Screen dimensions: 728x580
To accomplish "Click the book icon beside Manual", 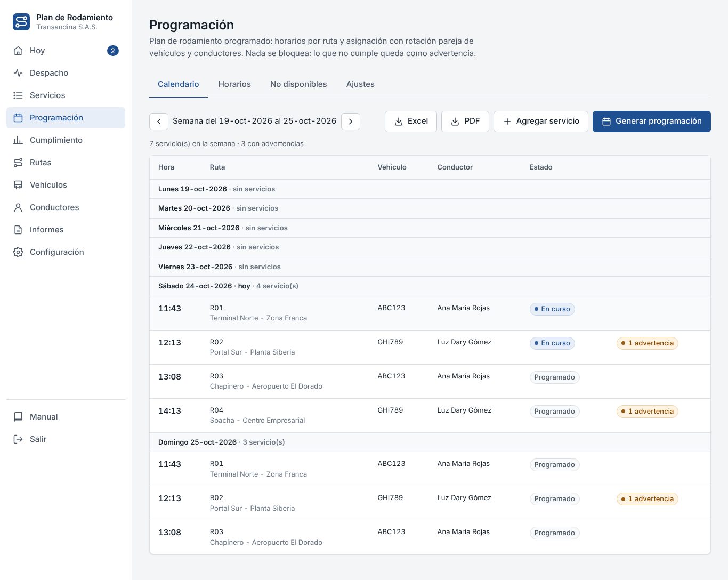I will click(x=18, y=417).
